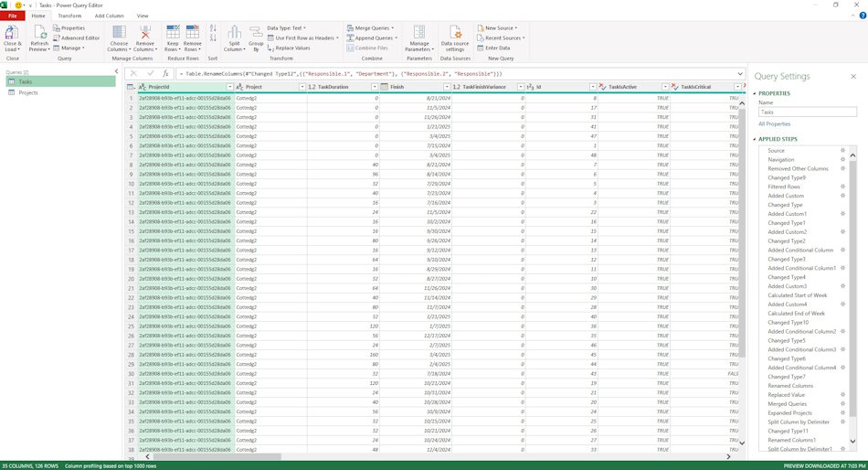The width and height of the screenshot is (868, 470).
Task: Switch to the View ribbon tab
Action: (x=143, y=16)
